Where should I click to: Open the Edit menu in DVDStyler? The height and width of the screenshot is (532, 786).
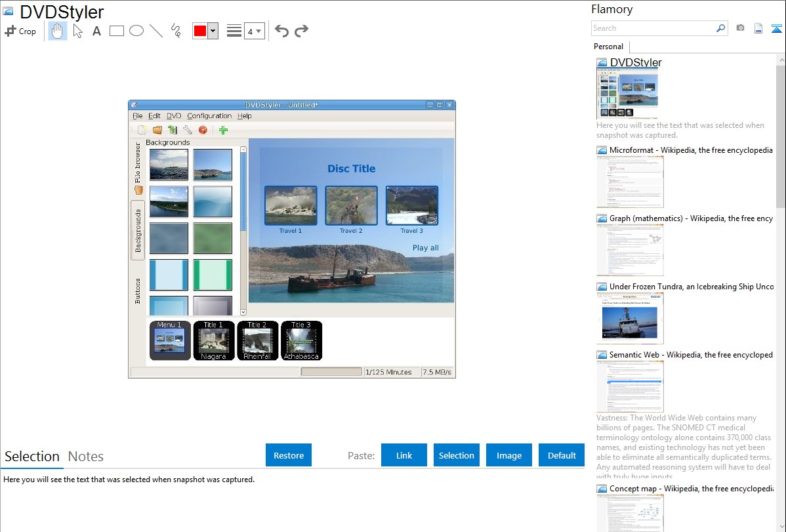(x=154, y=116)
